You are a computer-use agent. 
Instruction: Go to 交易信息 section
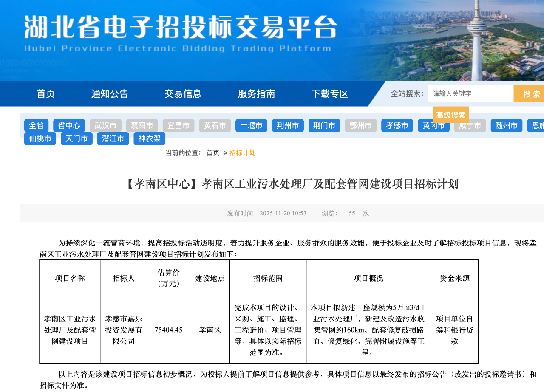pyautogui.click(x=183, y=94)
